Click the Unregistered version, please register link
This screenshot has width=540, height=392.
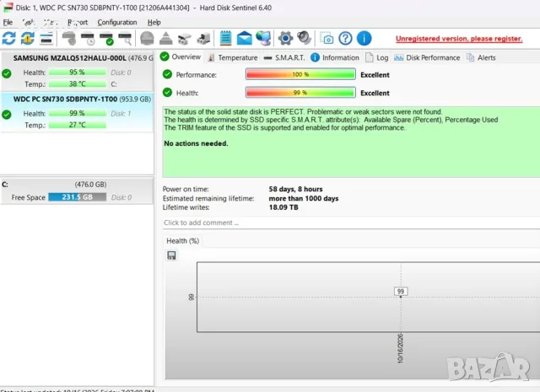point(459,39)
